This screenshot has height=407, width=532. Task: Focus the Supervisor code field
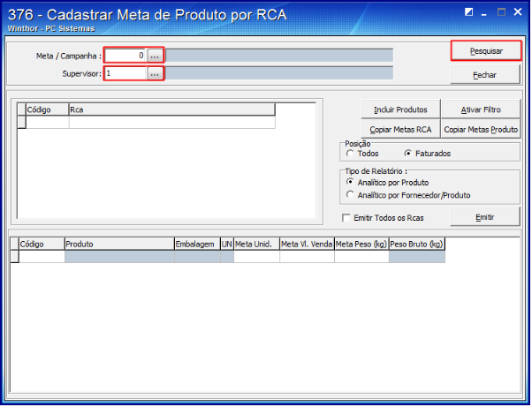pos(125,73)
